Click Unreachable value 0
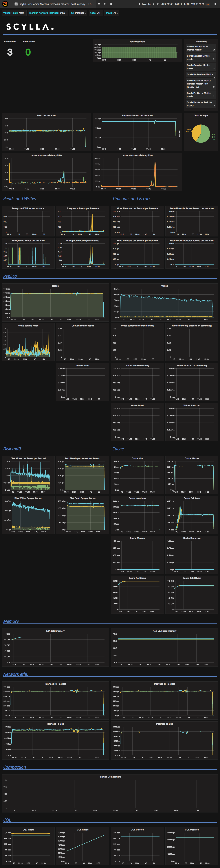Screen dimensions: 220x868 pyautogui.click(x=28, y=52)
